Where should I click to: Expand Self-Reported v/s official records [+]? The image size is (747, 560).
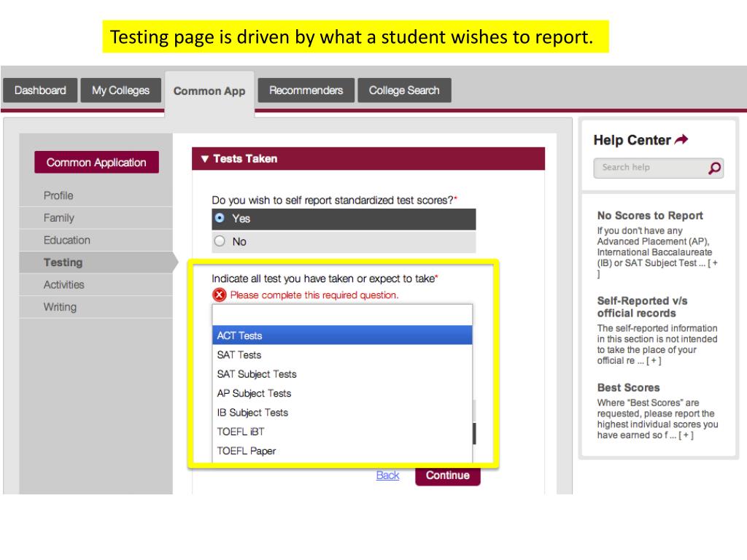pos(654,360)
